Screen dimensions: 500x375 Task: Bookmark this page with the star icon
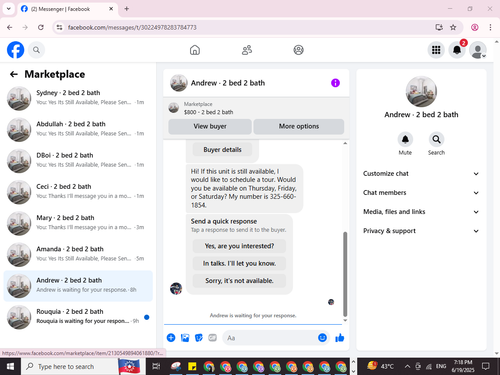pos(453,27)
